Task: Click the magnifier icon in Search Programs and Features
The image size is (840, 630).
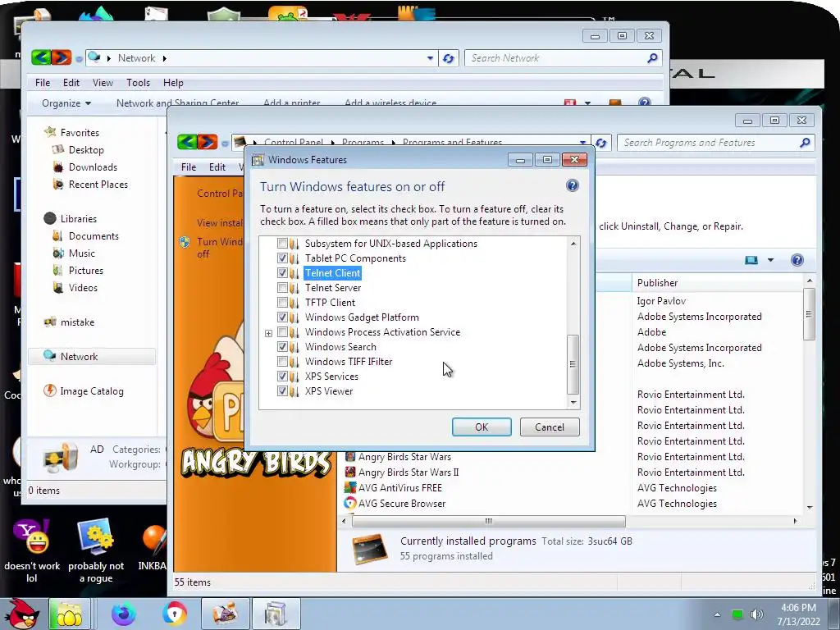Action: pyautogui.click(x=805, y=143)
